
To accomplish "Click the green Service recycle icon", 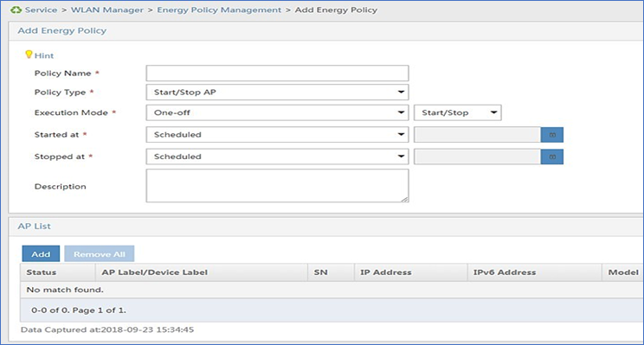I will click(x=16, y=10).
